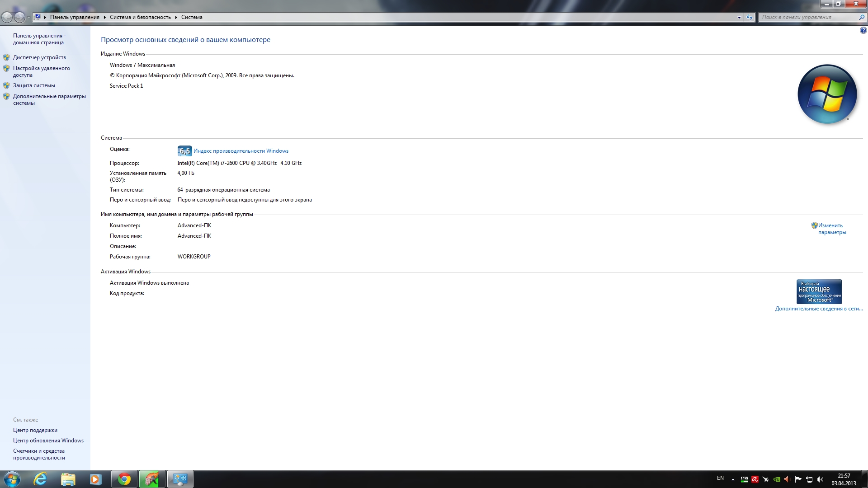
Task: Open Дополнительные сведения в сети link
Action: point(819,309)
